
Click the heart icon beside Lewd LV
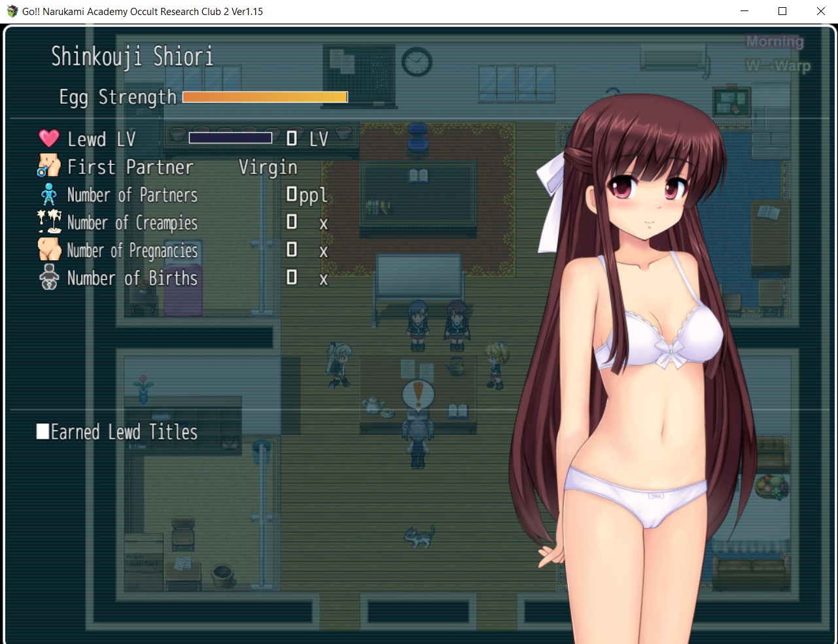(48, 138)
